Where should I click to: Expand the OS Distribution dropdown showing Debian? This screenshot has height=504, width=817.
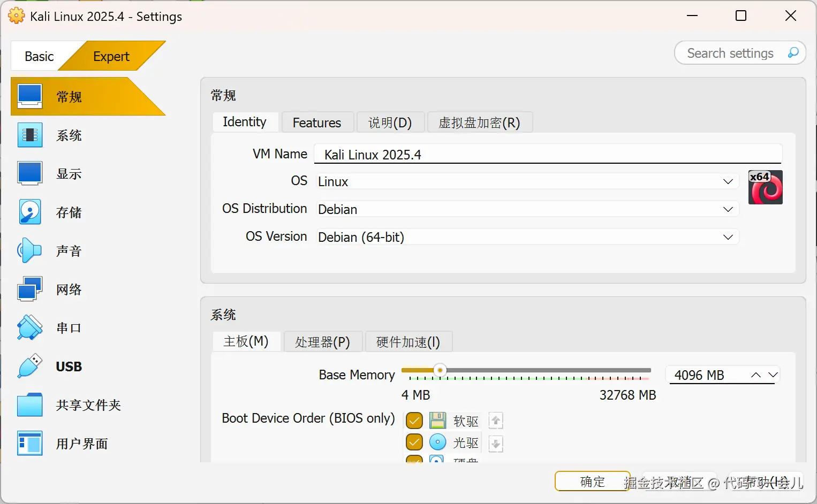(x=527, y=209)
